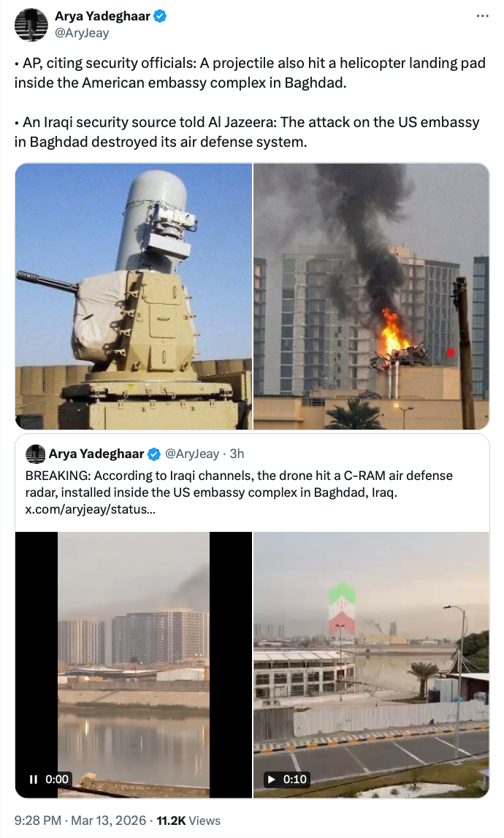Play the right video showing 0:10
Image resolution: width=504 pixels, height=838 pixels.
point(272,780)
